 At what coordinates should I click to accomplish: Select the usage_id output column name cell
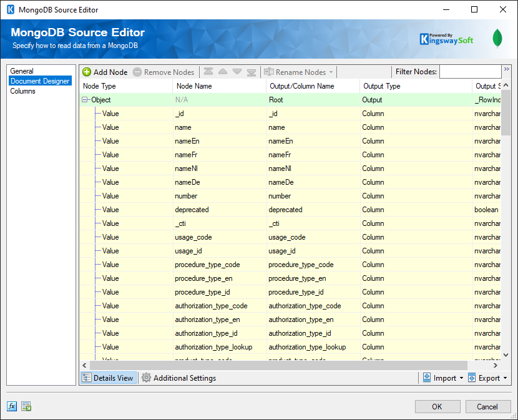pyautogui.click(x=313, y=250)
